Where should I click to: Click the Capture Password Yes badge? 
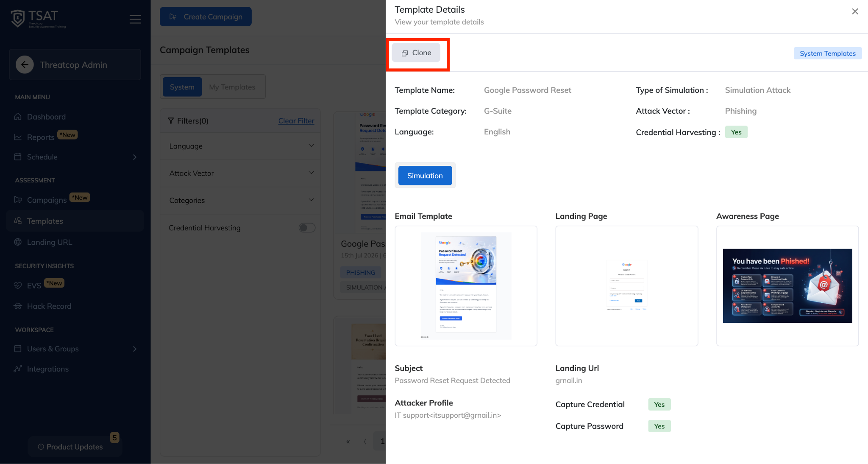[659, 426]
